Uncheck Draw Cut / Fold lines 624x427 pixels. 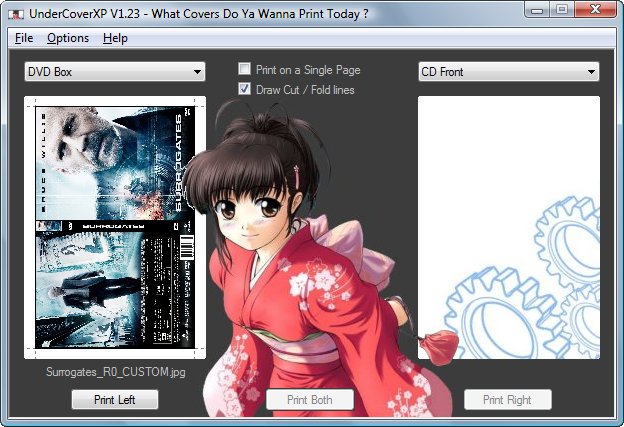pos(244,89)
